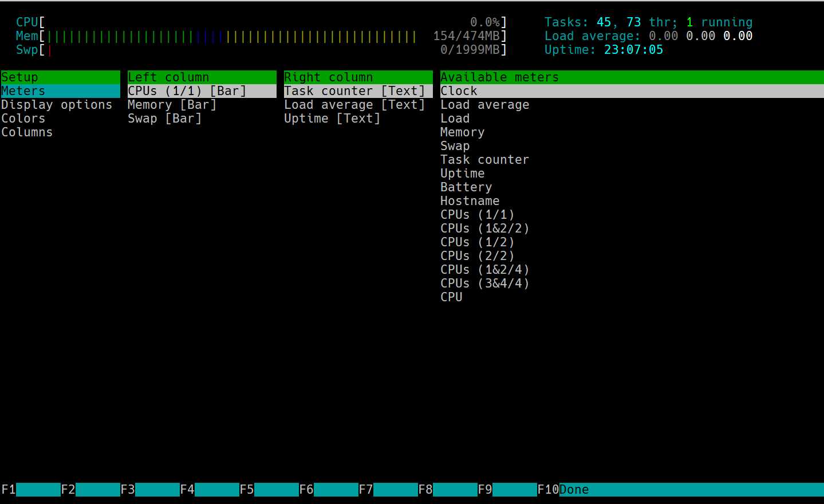Click the Swp usage bar meter
This screenshot has height=504, width=824.
[261, 50]
